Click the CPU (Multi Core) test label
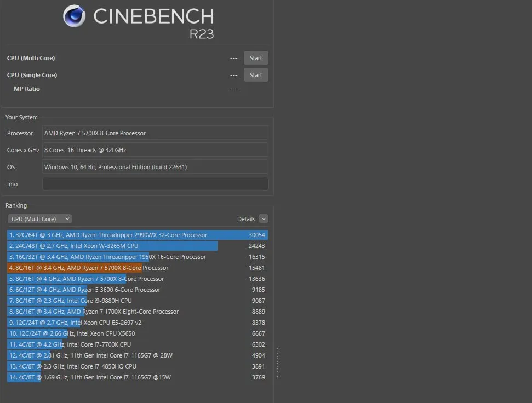 [x=31, y=58]
